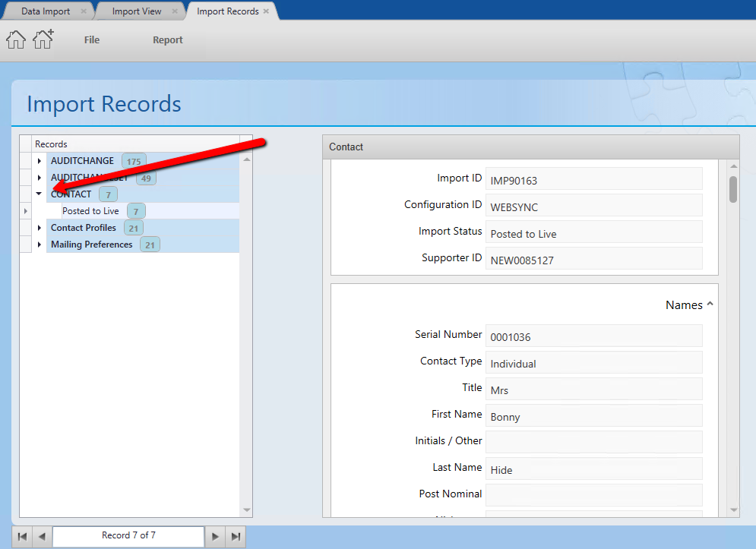Go to the next record

[216, 536]
